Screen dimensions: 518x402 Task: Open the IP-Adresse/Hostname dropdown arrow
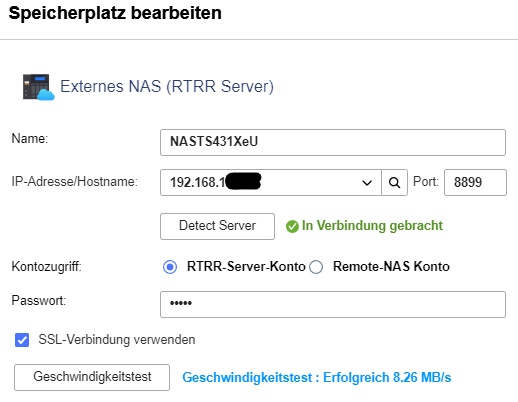click(367, 183)
